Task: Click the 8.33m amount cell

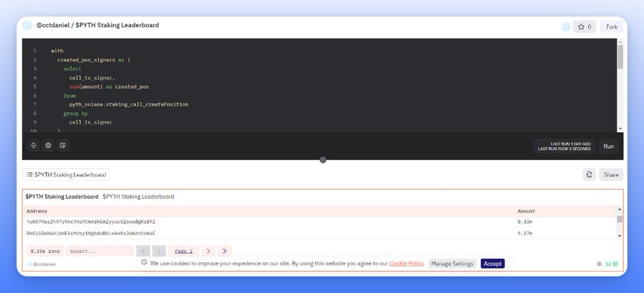Action: tap(525, 222)
